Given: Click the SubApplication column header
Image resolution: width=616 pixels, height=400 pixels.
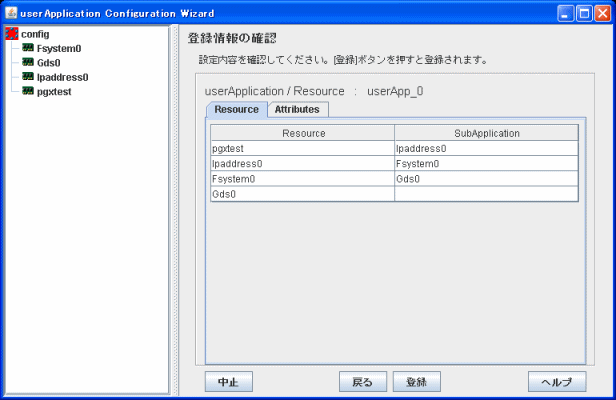Looking at the screenshot, I should [486, 133].
